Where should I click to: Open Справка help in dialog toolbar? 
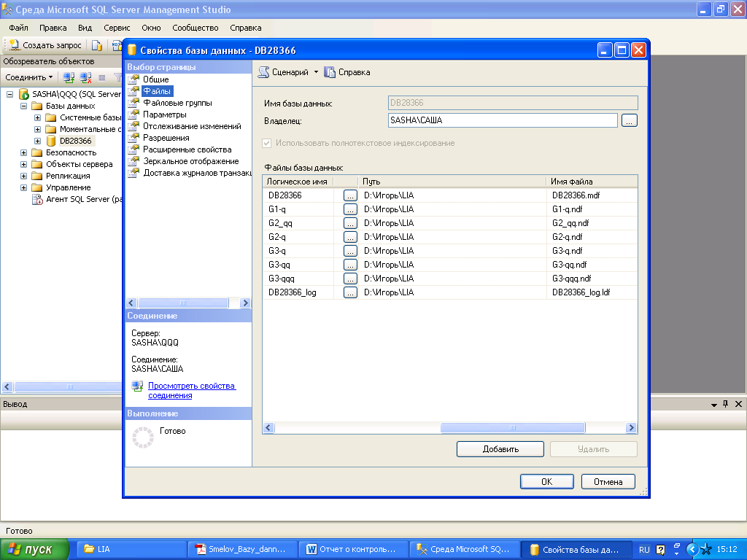[x=347, y=72]
